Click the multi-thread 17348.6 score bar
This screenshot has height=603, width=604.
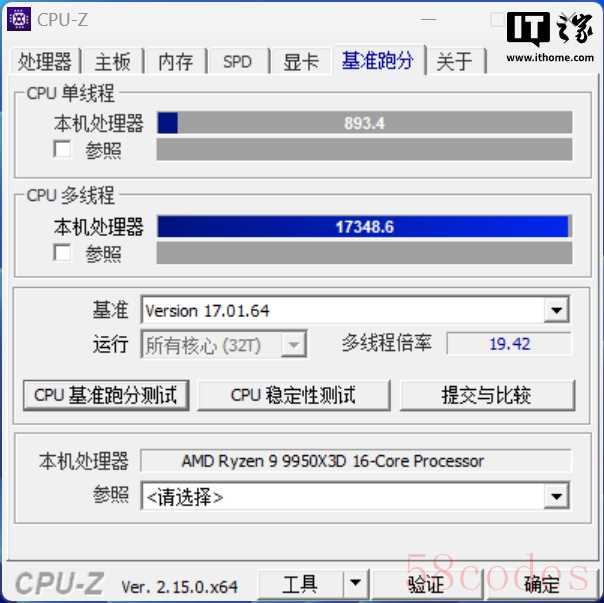[x=364, y=227]
